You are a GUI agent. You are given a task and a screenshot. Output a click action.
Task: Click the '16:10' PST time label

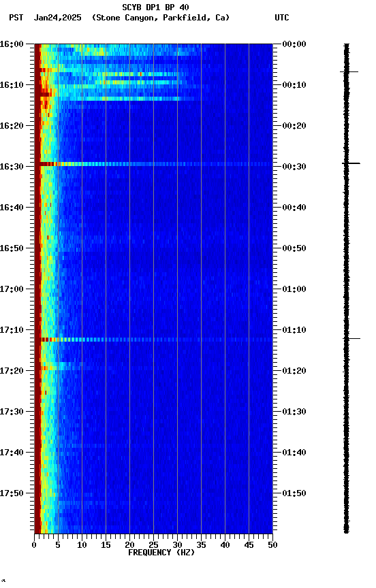(12, 85)
